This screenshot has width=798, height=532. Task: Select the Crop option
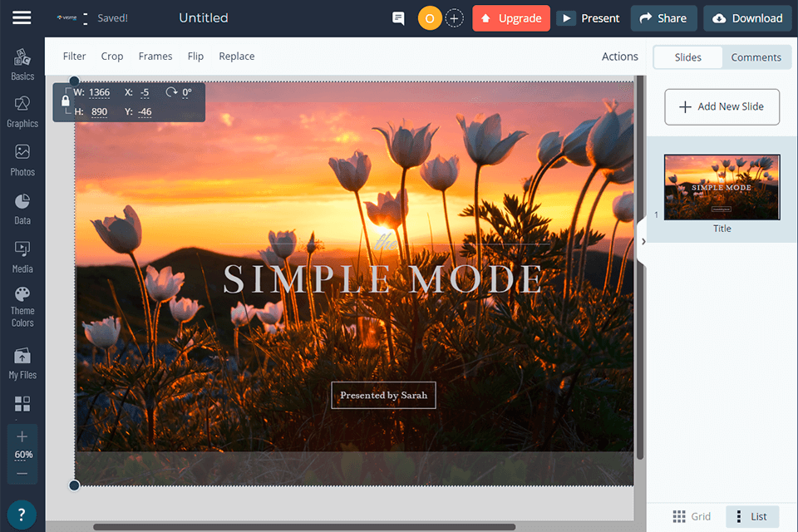(x=112, y=57)
